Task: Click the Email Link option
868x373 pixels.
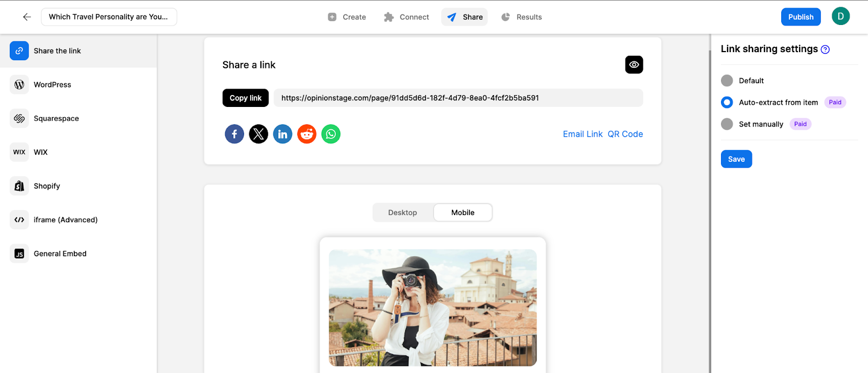Action: [x=583, y=134]
